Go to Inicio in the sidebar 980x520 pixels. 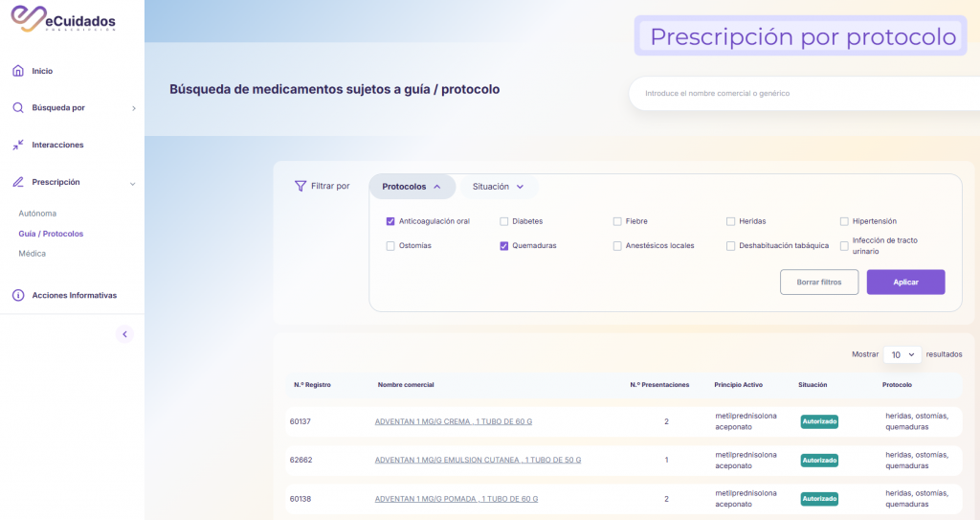coord(42,71)
